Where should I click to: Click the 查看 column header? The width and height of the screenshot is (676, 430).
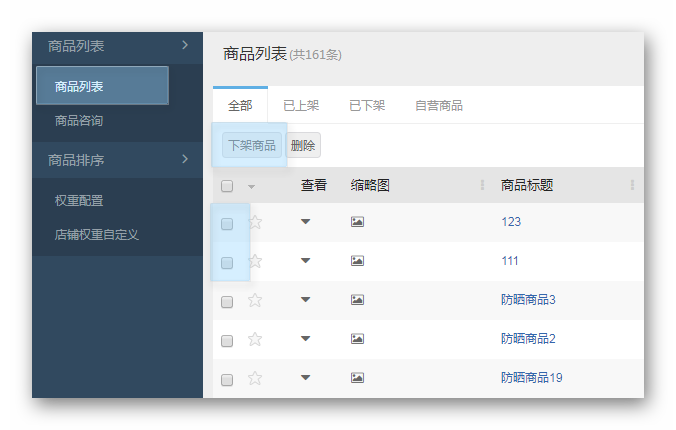point(314,185)
